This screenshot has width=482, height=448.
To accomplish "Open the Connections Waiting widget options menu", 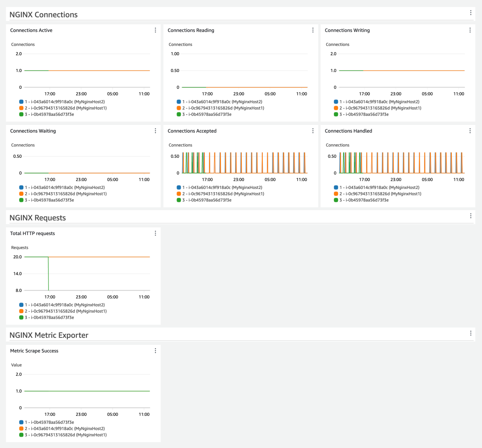I will [155, 131].
